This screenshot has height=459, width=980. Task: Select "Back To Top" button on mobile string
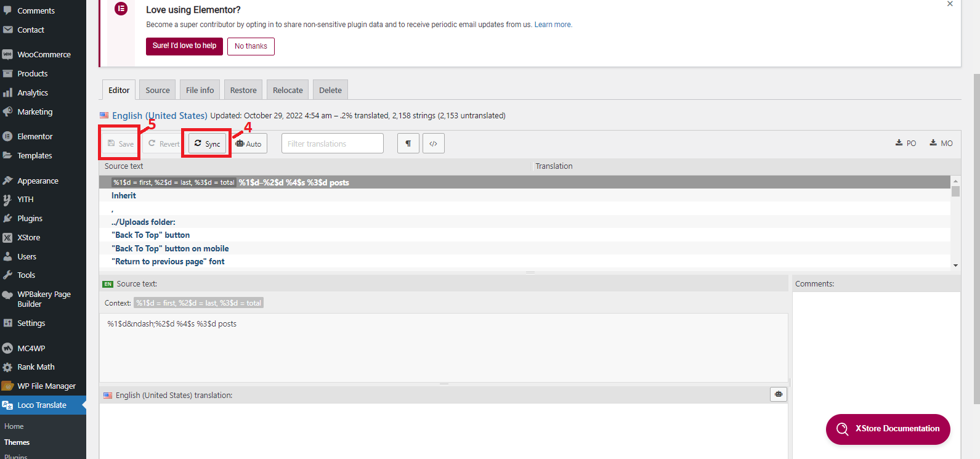[x=525, y=248]
